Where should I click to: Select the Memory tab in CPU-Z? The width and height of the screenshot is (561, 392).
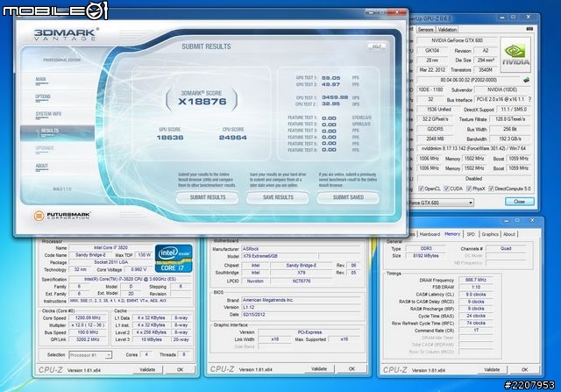(x=452, y=234)
